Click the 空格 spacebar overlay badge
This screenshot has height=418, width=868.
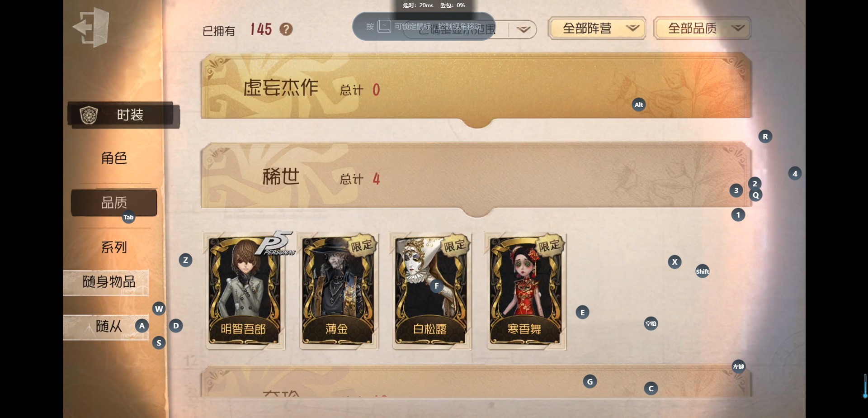click(x=651, y=323)
